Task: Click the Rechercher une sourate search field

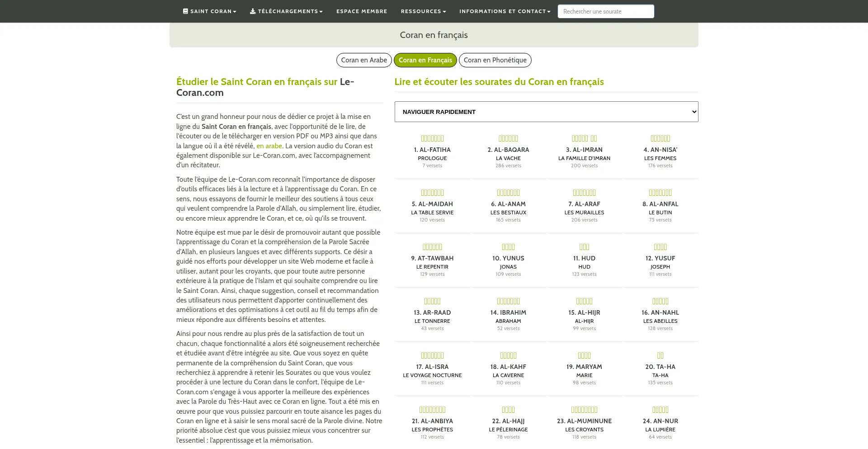Action: point(605,11)
